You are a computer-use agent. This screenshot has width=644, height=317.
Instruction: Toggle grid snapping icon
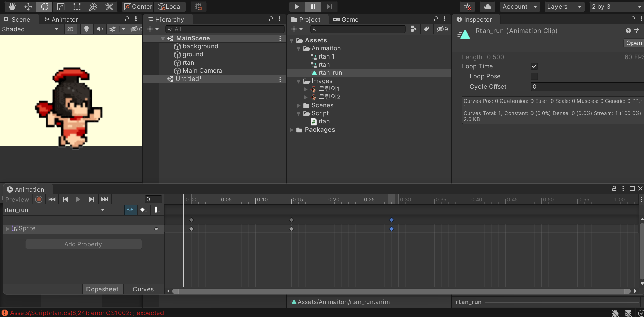pos(199,6)
